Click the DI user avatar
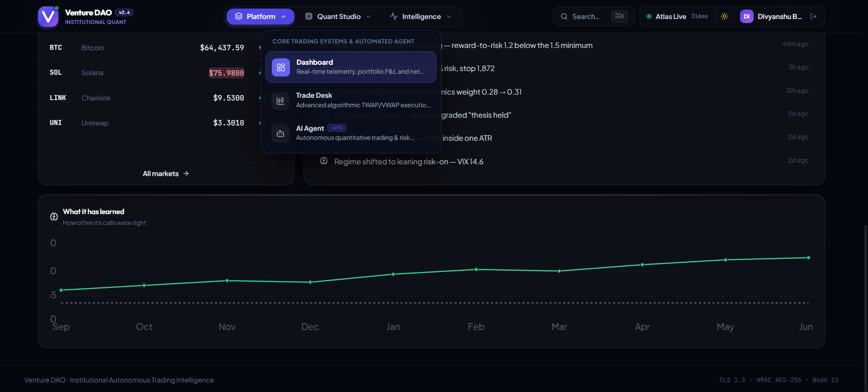The width and height of the screenshot is (868, 392). (x=747, y=16)
